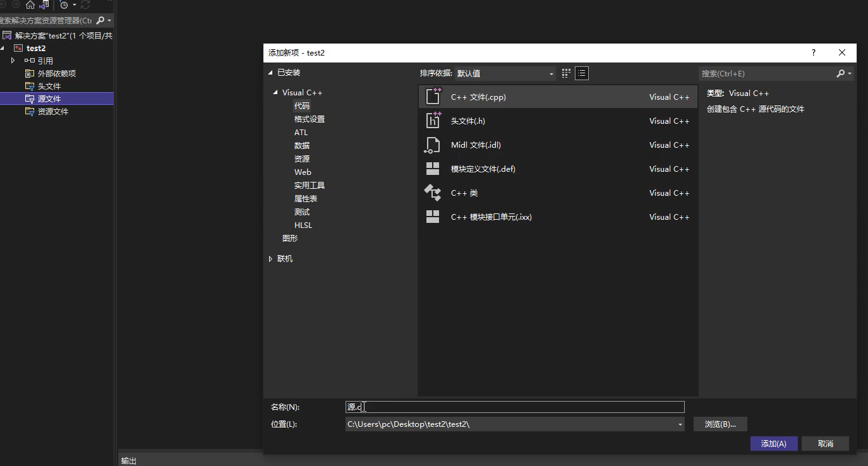This screenshot has width=868, height=466.
Task: Select the 模块定义文件(.def) template icon
Action: coord(433,169)
